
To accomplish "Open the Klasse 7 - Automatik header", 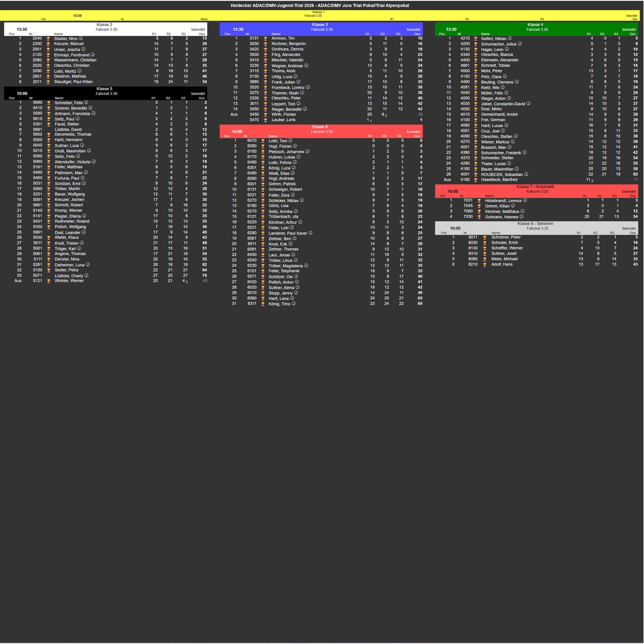I will (x=536, y=191).
